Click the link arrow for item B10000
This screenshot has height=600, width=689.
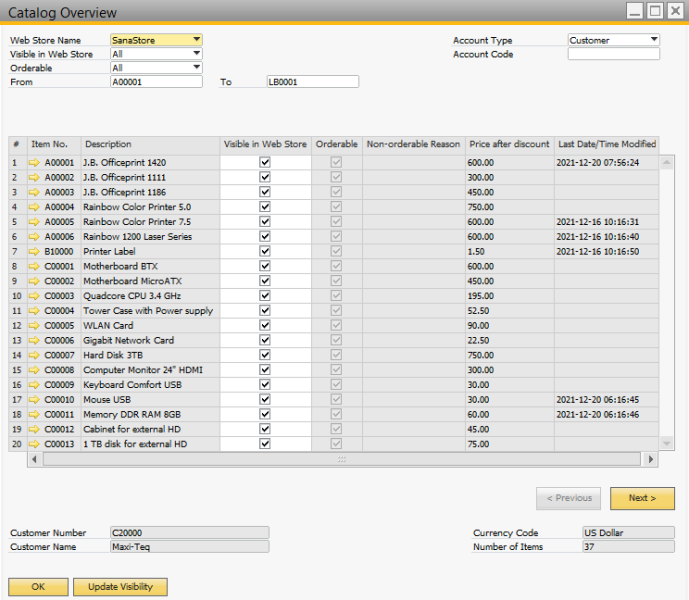point(34,251)
